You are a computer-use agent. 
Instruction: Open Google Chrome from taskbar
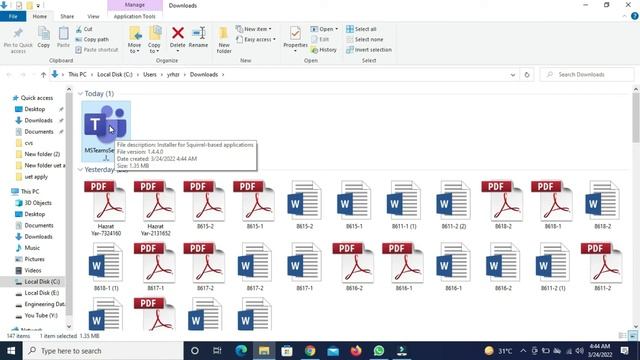pyautogui.click(x=310, y=351)
